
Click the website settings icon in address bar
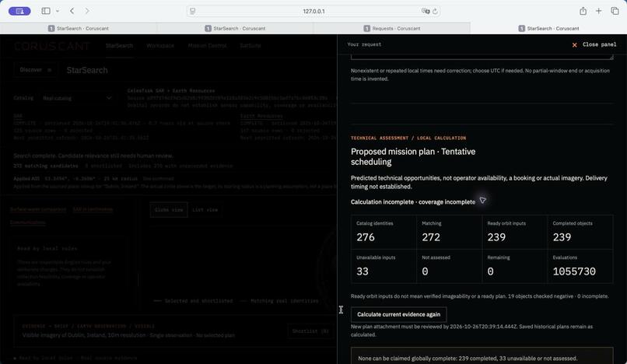(x=193, y=11)
